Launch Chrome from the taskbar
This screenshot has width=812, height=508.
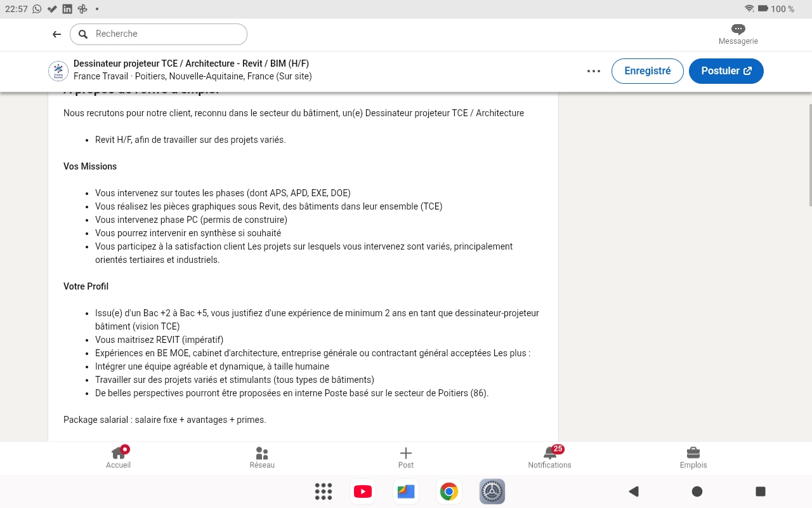[449, 491]
